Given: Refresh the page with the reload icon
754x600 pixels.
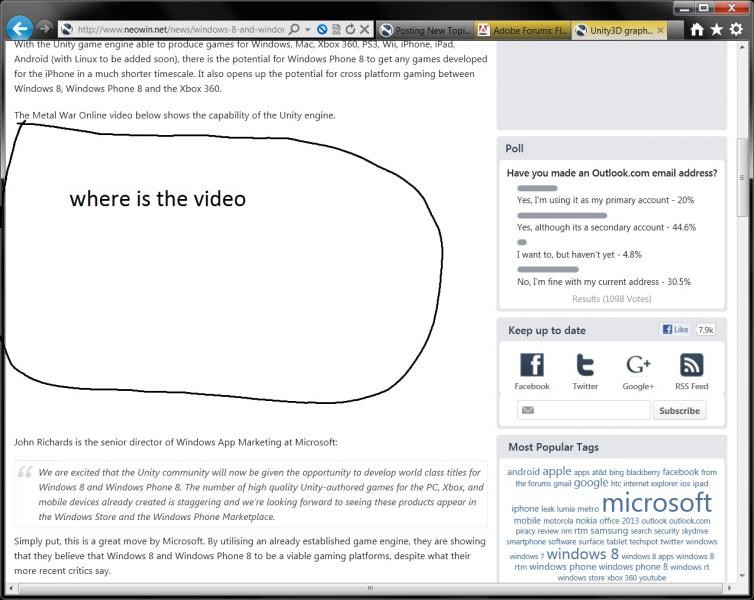Looking at the screenshot, I should [351, 29].
